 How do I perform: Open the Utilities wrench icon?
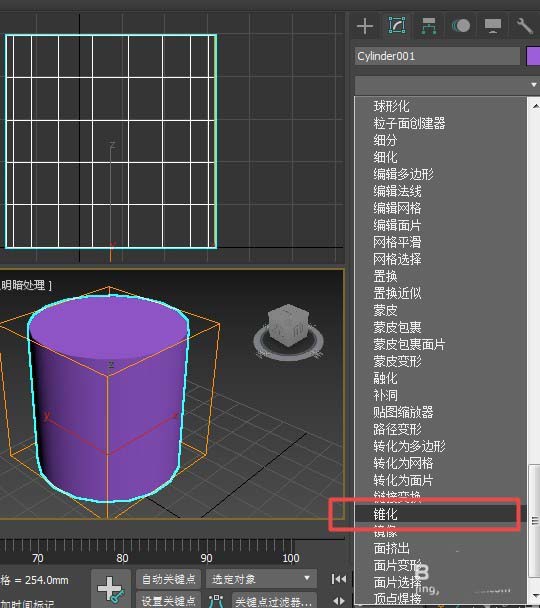524,26
